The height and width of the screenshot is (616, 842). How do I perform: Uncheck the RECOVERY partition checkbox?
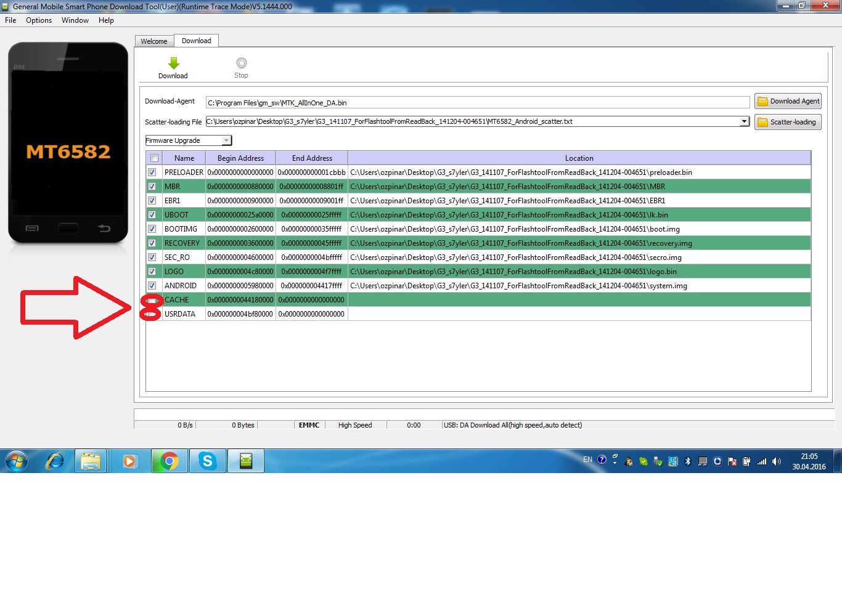coord(152,243)
